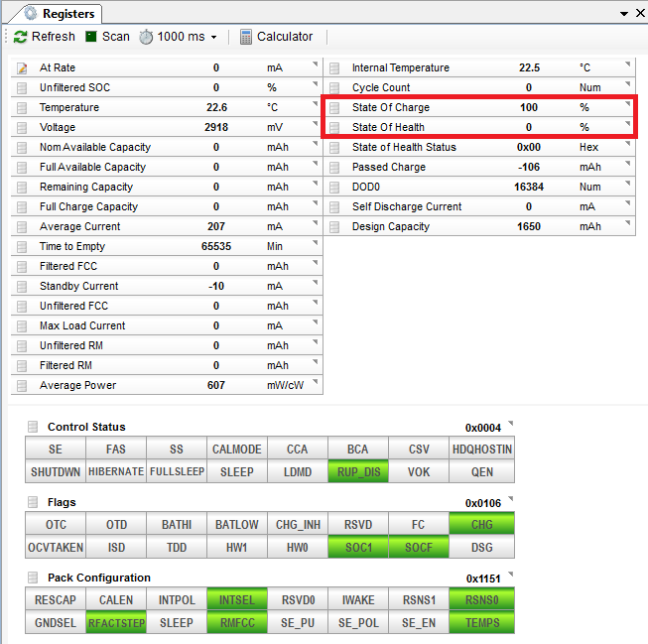Click the Remaining Capacity row icon

tap(22, 187)
